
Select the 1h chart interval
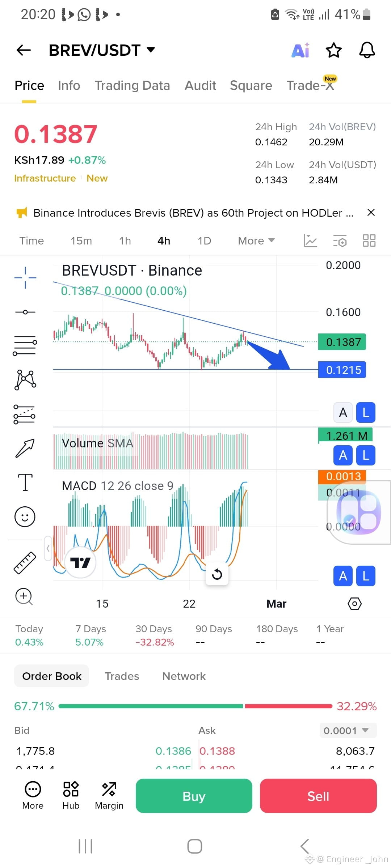point(125,241)
